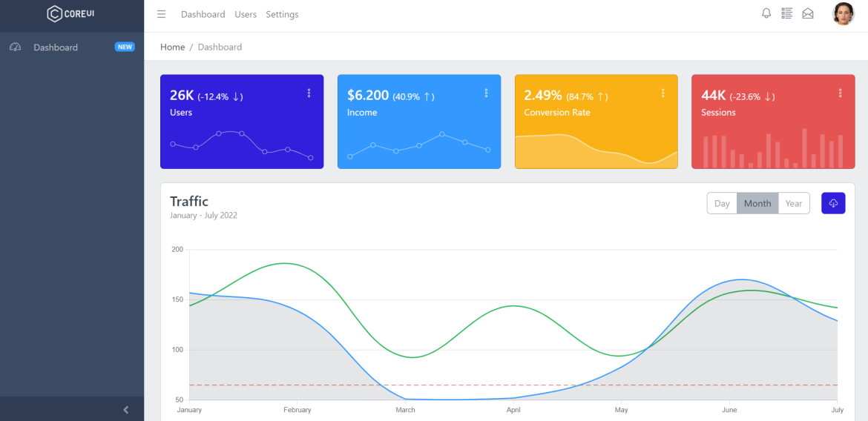Open the task list icon in header
The image size is (868, 421).
tap(787, 13)
